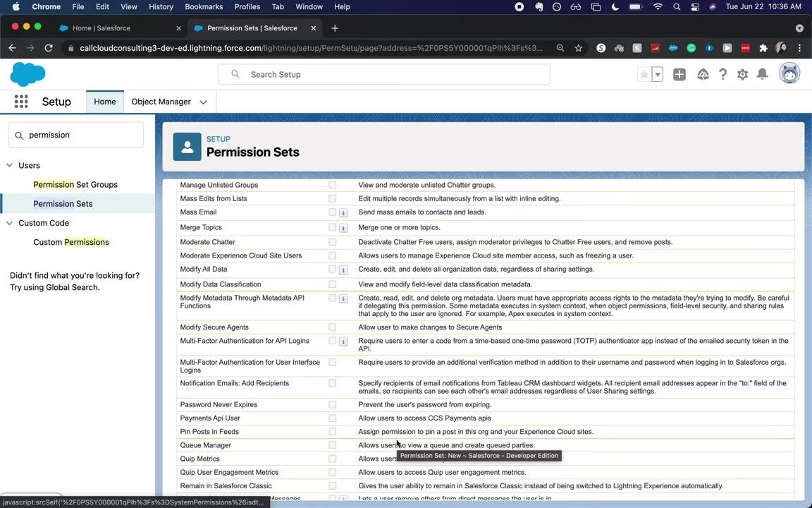Check the Quip Metrics checkbox
This screenshot has width=812, height=508.
click(x=333, y=459)
